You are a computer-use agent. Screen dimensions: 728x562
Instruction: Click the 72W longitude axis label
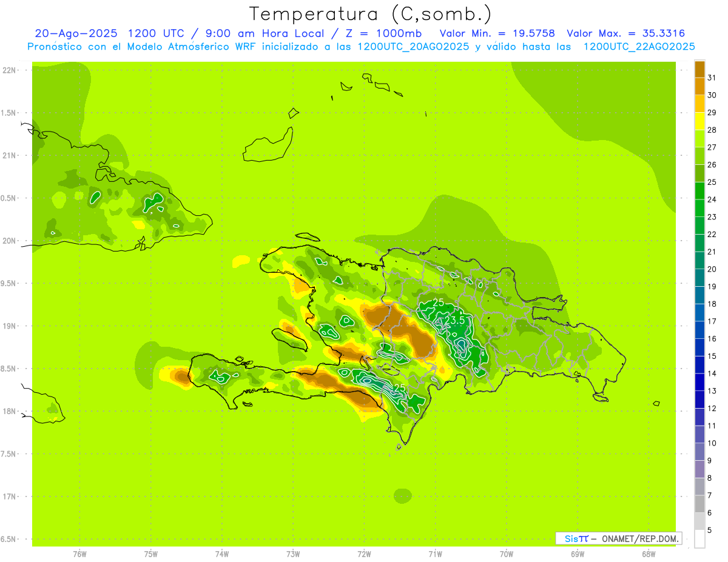pyautogui.click(x=364, y=554)
